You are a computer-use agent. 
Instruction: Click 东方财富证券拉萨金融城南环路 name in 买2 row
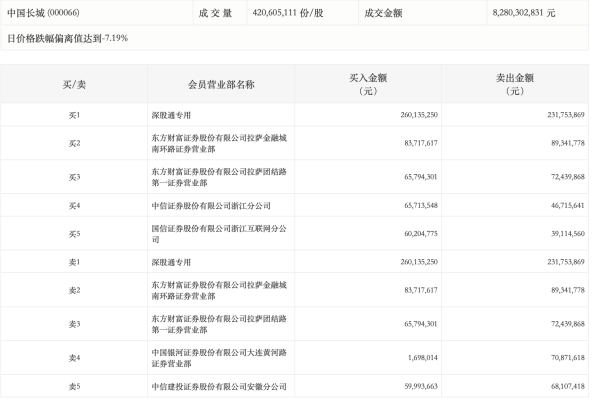coord(219,143)
